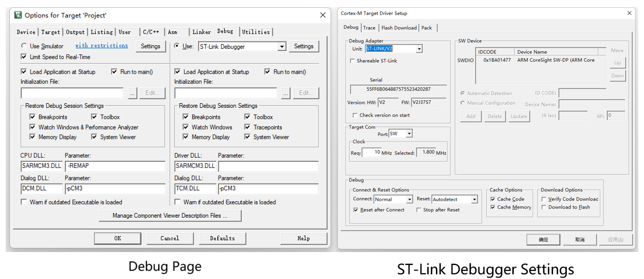The image size is (644, 279).
Task: Click OK in Options dialog
Action: (118, 239)
